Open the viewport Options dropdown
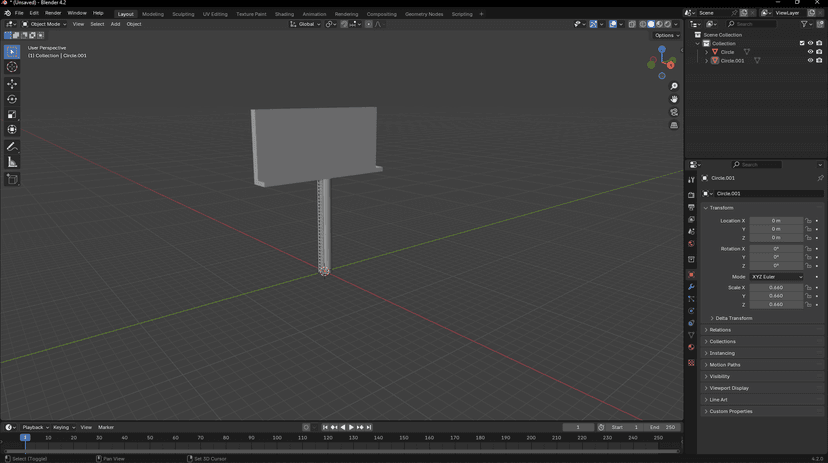Screen dimensions: 828x463 pos(666,35)
